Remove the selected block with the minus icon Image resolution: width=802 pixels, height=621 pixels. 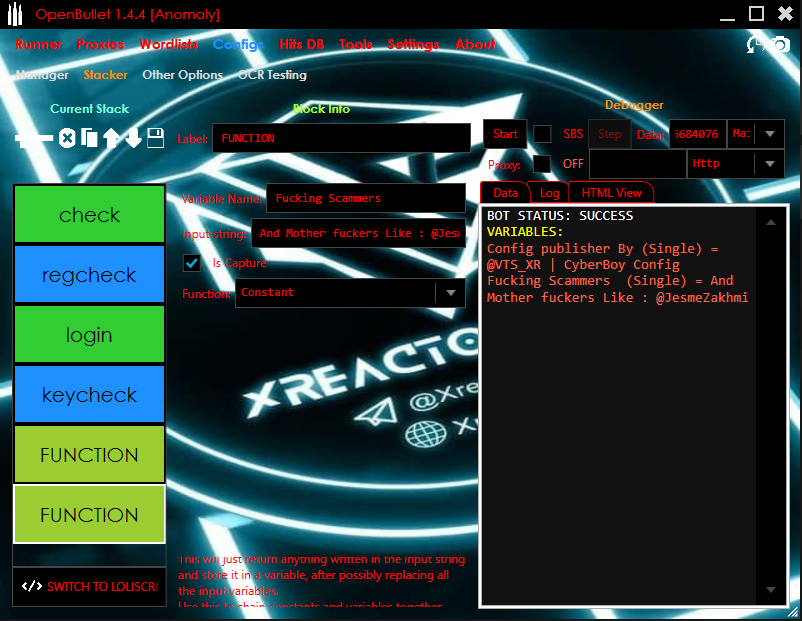click(44, 138)
